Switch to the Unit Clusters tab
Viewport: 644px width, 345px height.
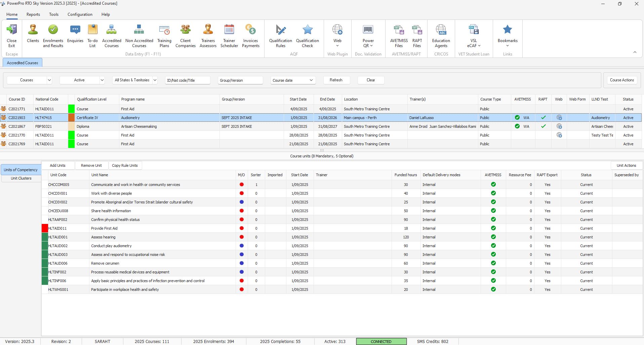[x=21, y=178]
